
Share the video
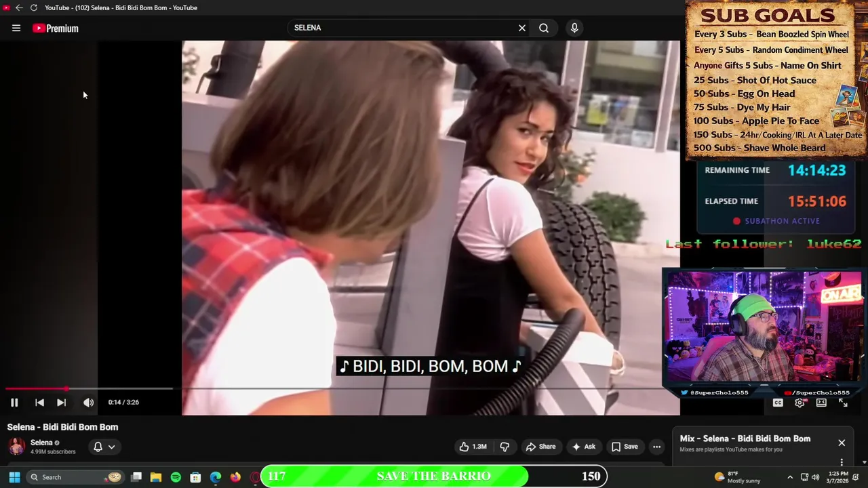pyautogui.click(x=540, y=447)
